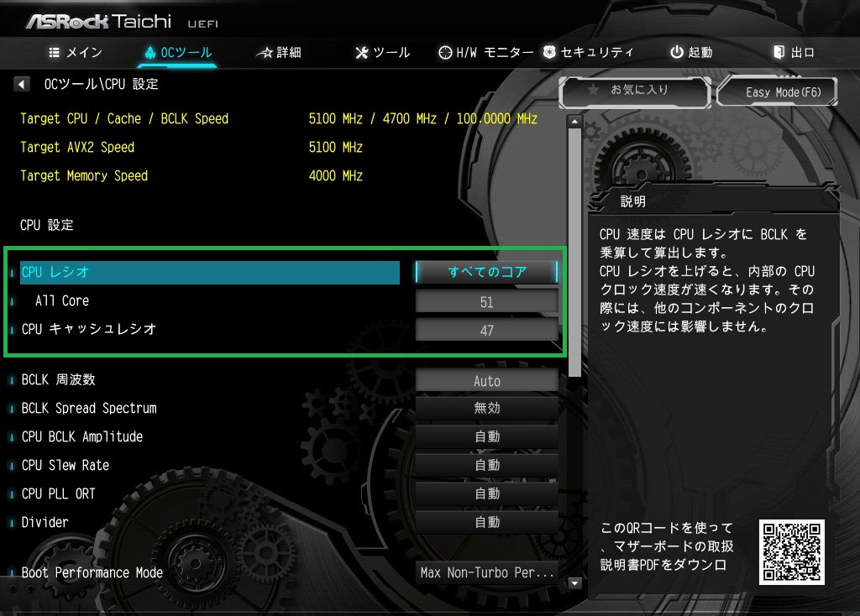The width and height of the screenshot is (860, 616).
Task: Edit the CPU キャッシュレシオ value 47
Action: pos(487,331)
